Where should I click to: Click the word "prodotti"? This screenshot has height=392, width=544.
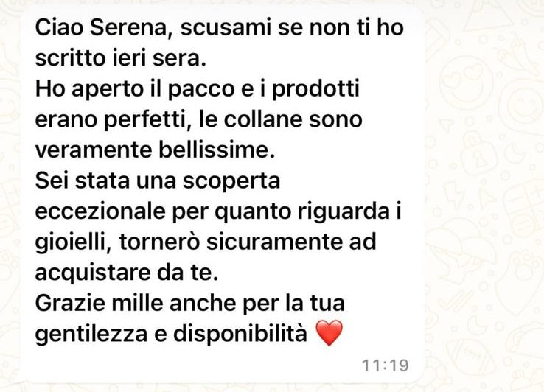[x=315, y=89]
